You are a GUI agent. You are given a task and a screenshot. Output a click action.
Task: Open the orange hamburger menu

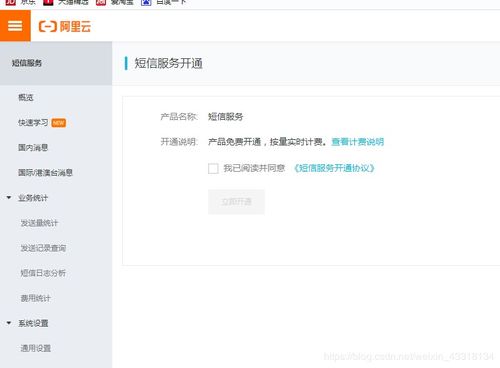coord(15,26)
